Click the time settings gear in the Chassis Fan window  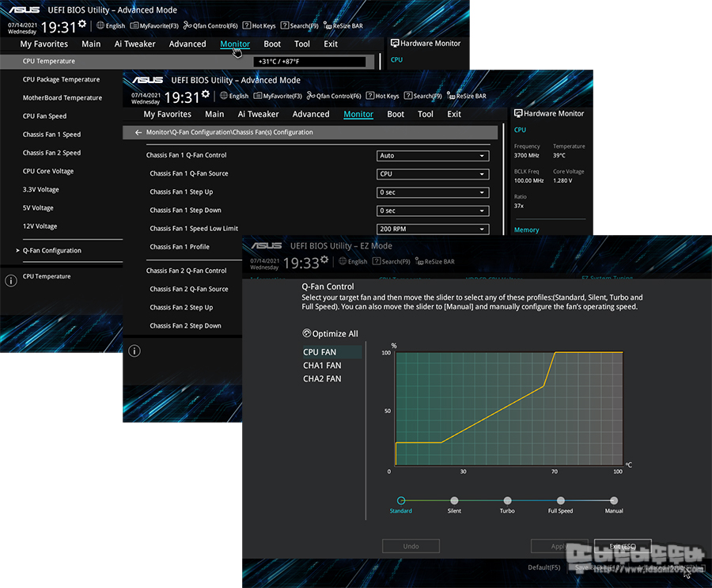[205, 93]
